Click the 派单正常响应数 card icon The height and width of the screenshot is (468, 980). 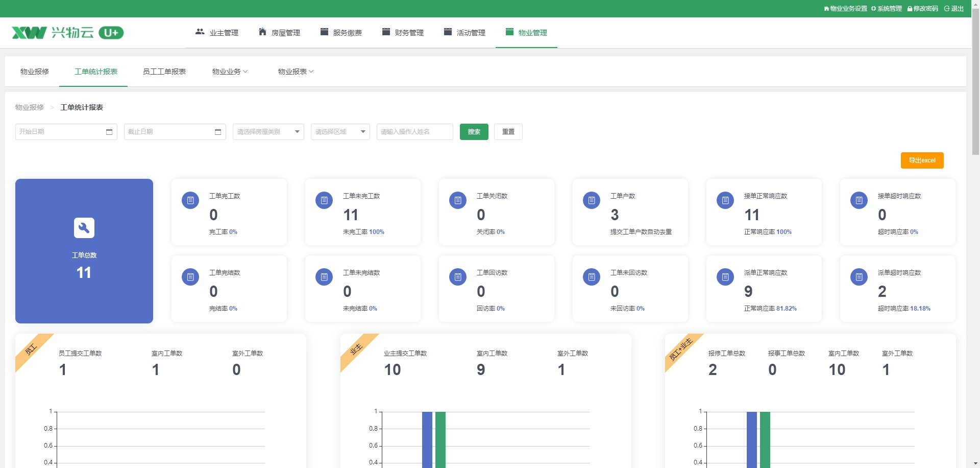(x=725, y=277)
